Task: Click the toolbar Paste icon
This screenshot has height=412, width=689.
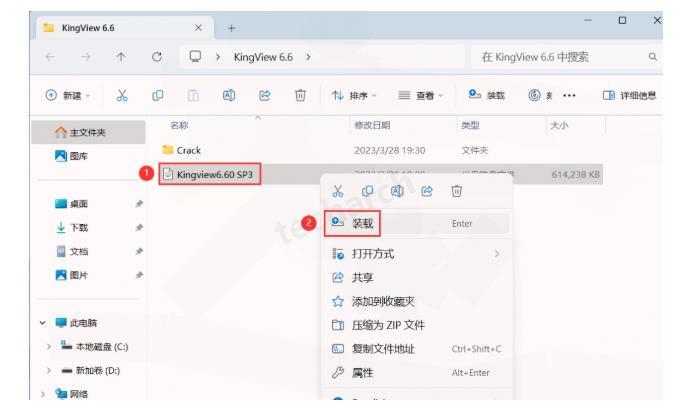Action: pos(193,95)
